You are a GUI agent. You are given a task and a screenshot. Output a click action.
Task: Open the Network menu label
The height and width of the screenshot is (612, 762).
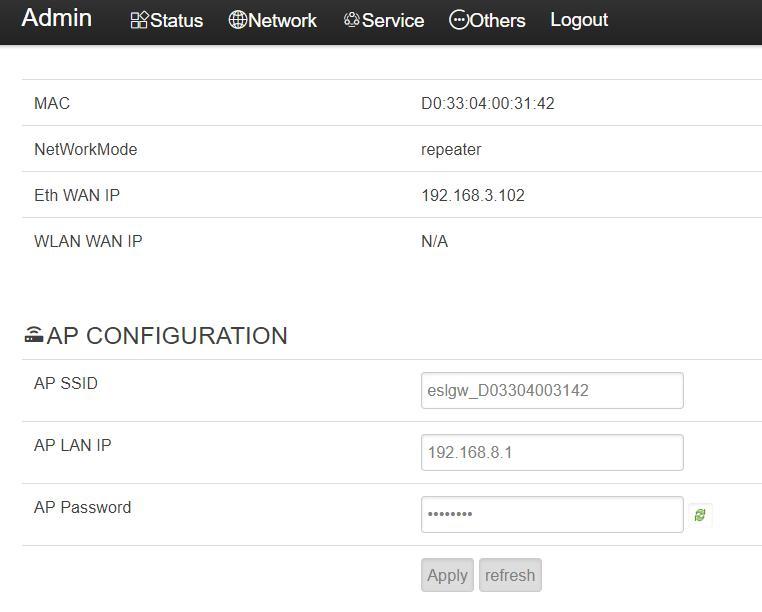point(283,21)
